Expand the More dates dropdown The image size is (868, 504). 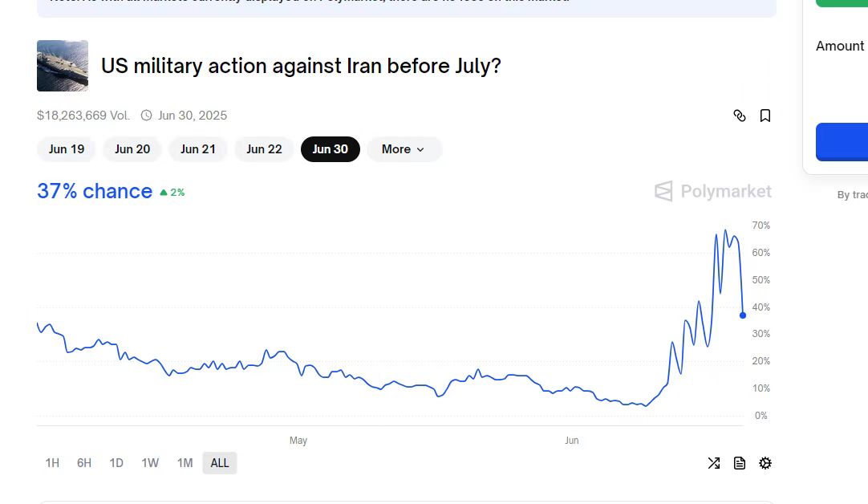(x=404, y=149)
